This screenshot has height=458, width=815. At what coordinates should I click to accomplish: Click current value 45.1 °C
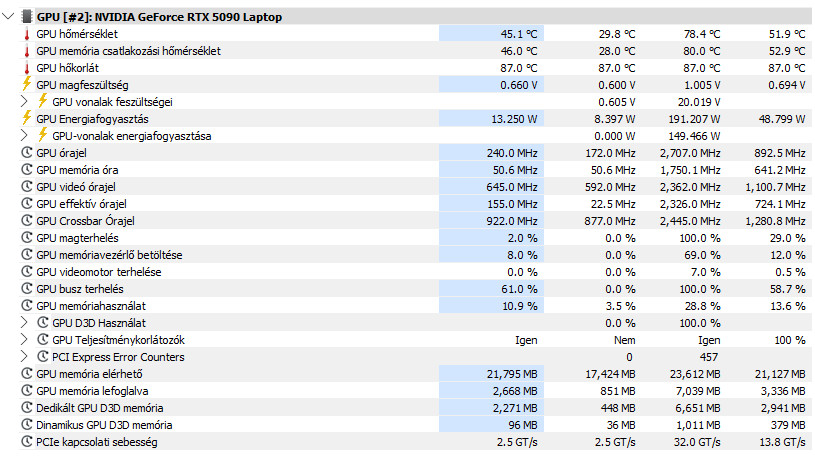(x=519, y=34)
